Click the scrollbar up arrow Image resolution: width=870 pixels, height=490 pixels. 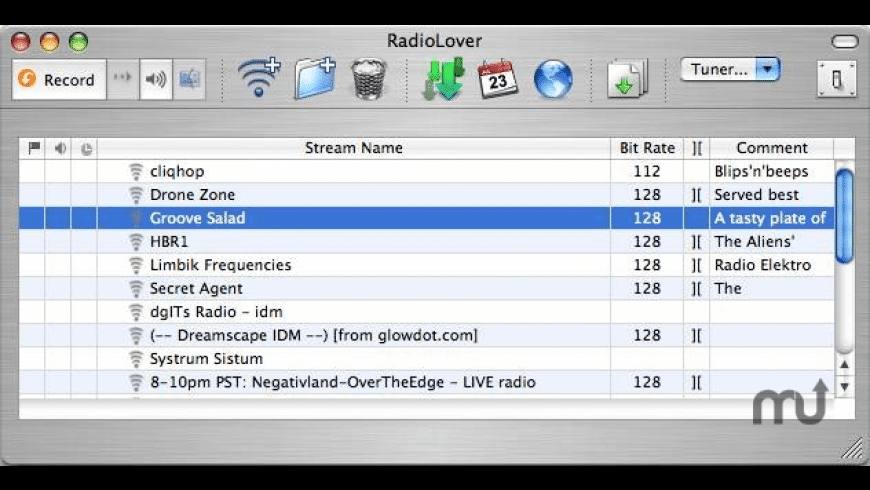tap(844, 365)
